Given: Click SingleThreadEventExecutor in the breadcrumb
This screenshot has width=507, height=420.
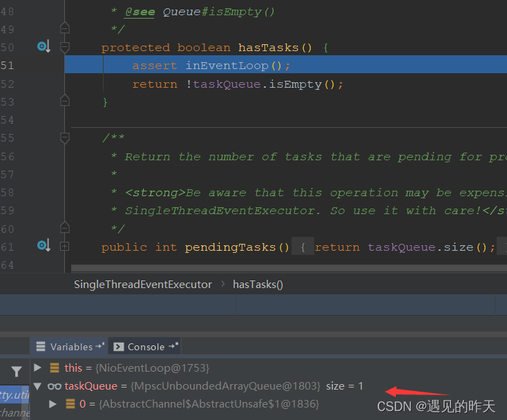Looking at the screenshot, I should [x=143, y=285].
